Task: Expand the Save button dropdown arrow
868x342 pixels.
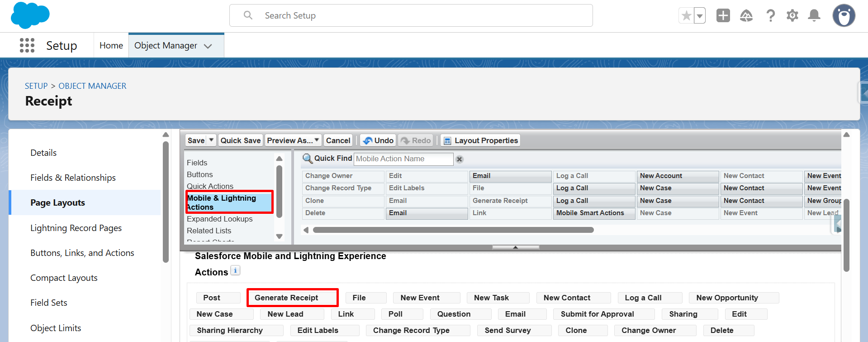Action: [x=211, y=140]
